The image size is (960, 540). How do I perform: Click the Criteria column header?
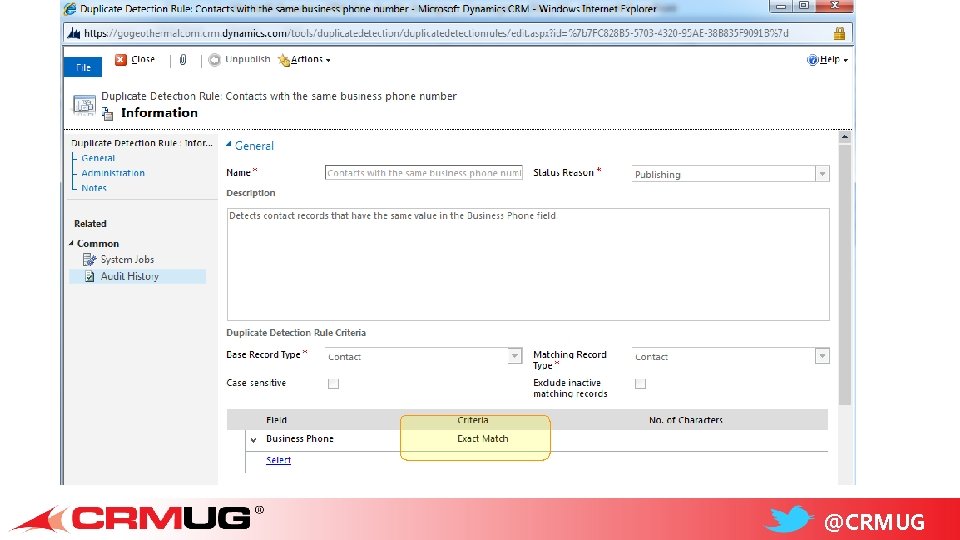tap(473, 420)
